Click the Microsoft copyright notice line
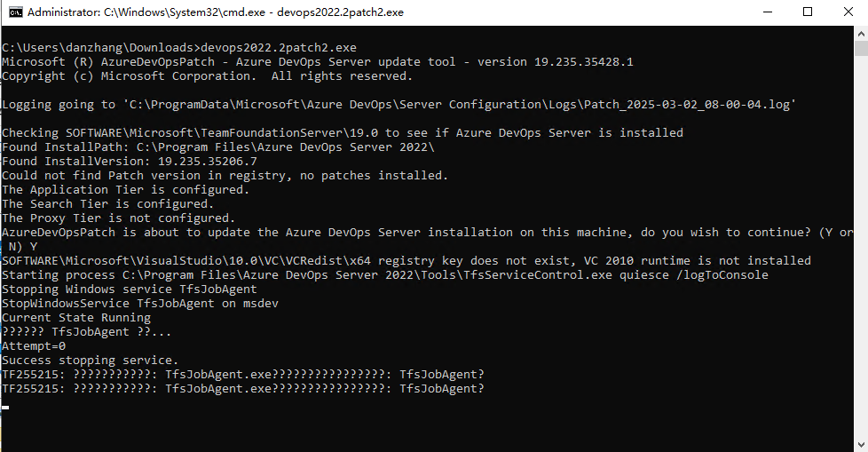The image size is (868, 452). click(x=208, y=75)
